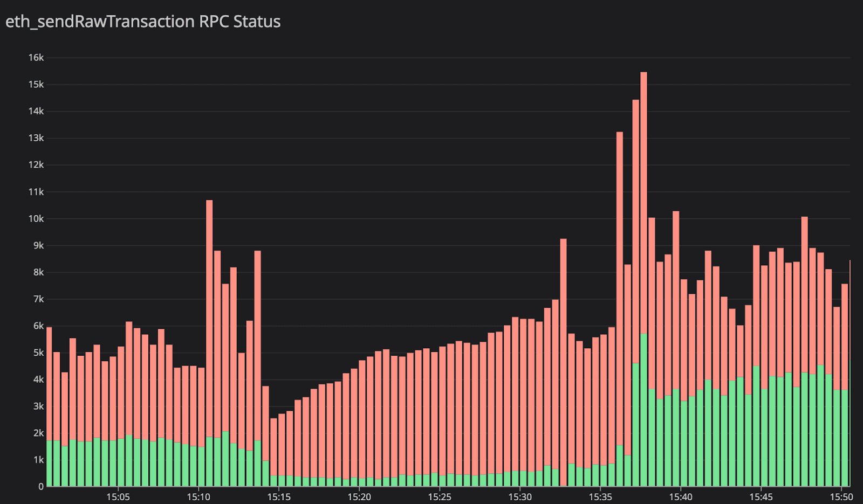The height and width of the screenshot is (504, 863).
Task: Click the 9k y-axis label
Action: click(39, 245)
